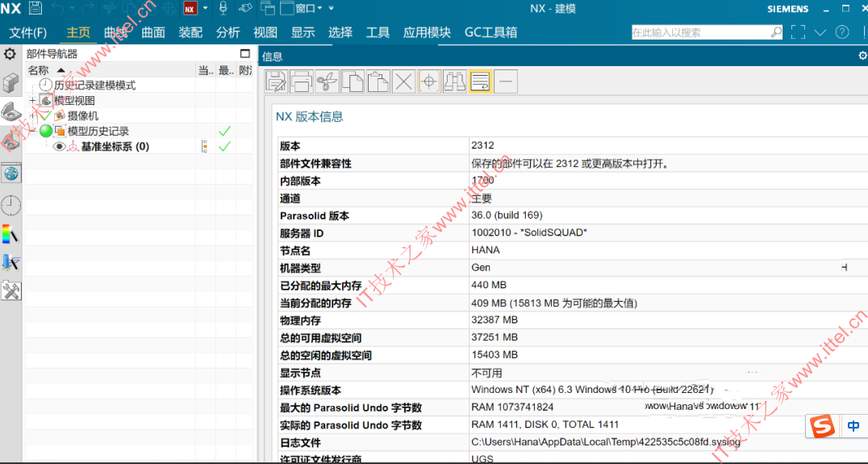Click the command search input field
This screenshot has width=868, height=464.
point(700,32)
